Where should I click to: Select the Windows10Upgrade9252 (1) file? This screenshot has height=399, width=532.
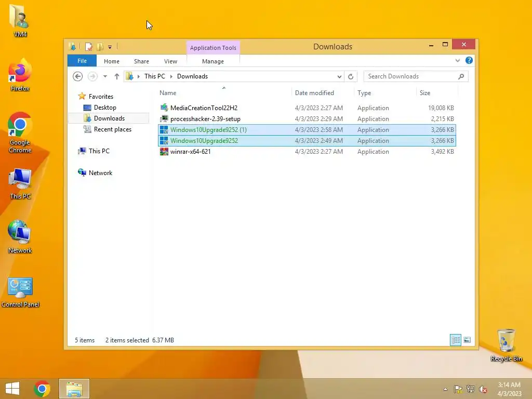coord(307,129)
